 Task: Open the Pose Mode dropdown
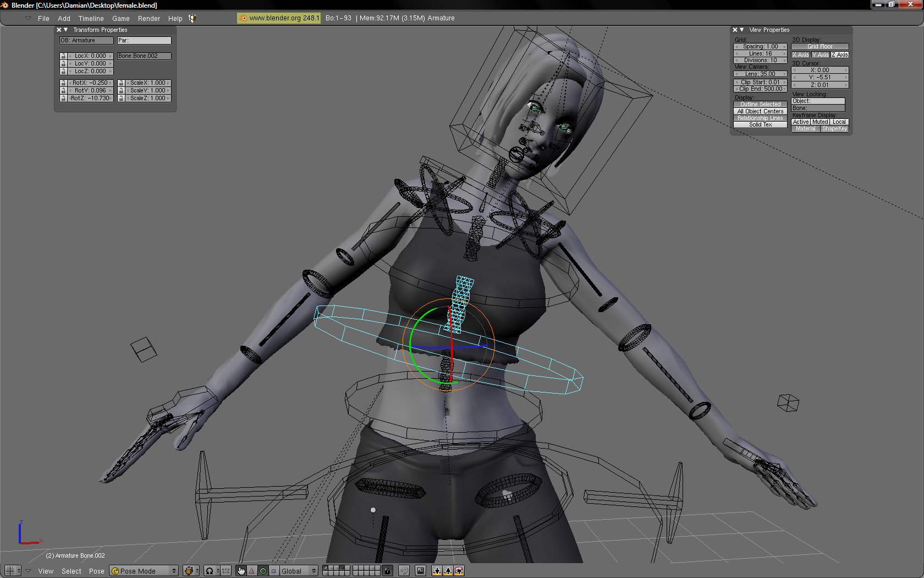(143, 571)
